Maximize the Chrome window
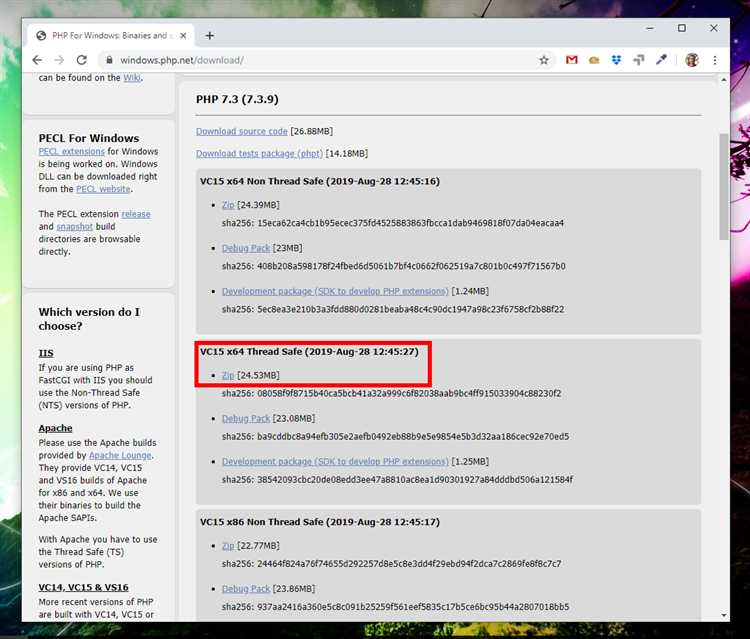 coord(682,28)
